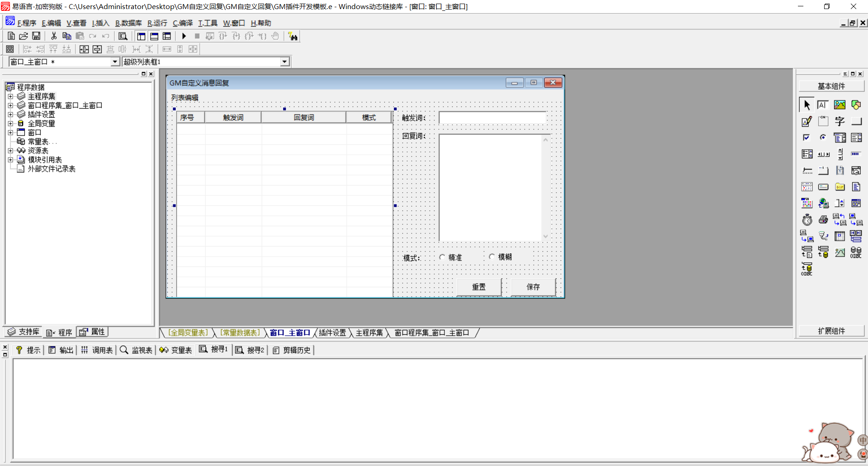Open the 窗口_主窗口 combo box dropdown
868x466 pixels.
115,62
